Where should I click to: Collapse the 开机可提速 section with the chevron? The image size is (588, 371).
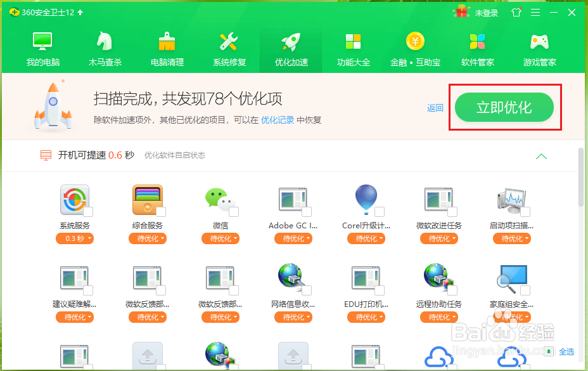[x=541, y=155]
